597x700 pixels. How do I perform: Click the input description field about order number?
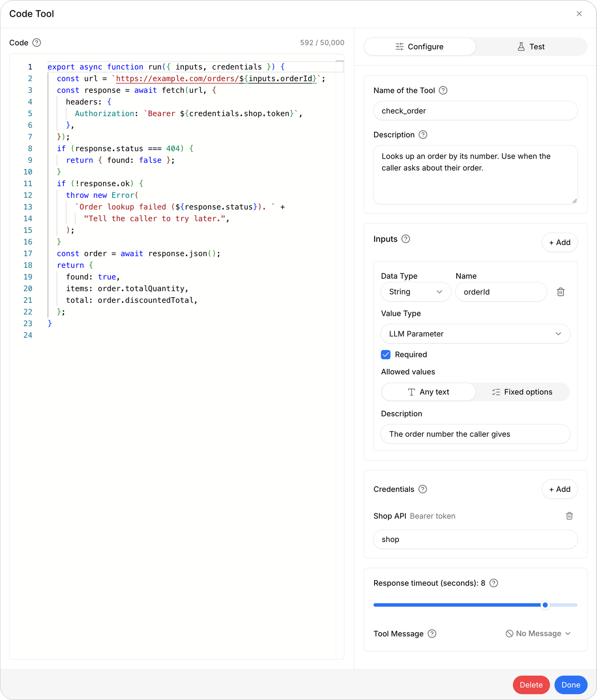[x=476, y=434]
